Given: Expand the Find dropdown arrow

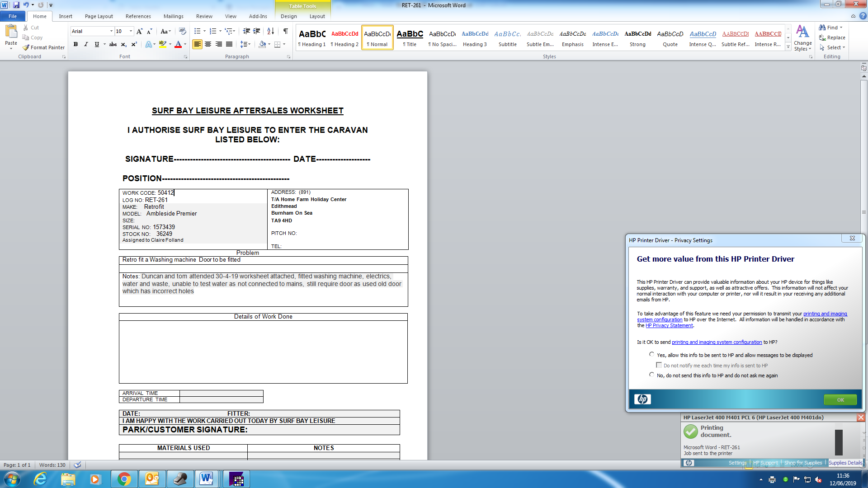Looking at the screenshot, I should coord(841,28).
